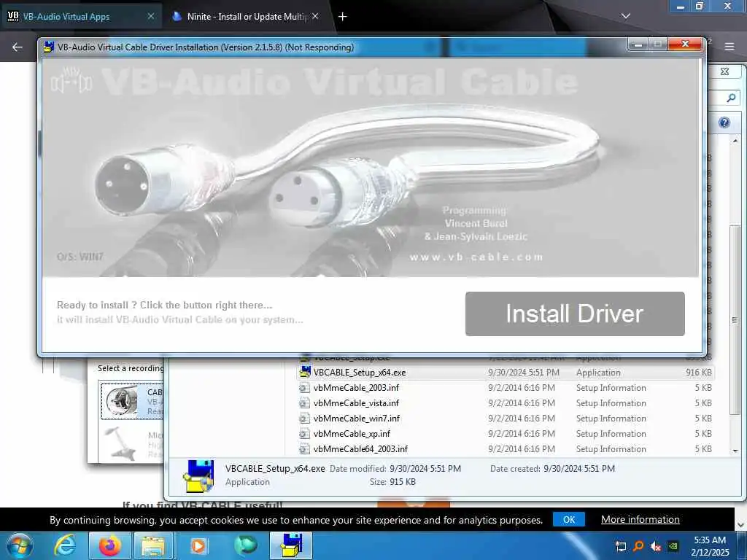Open the Windows Start menu
This screenshot has height=560, width=747.
coord(20,545)
